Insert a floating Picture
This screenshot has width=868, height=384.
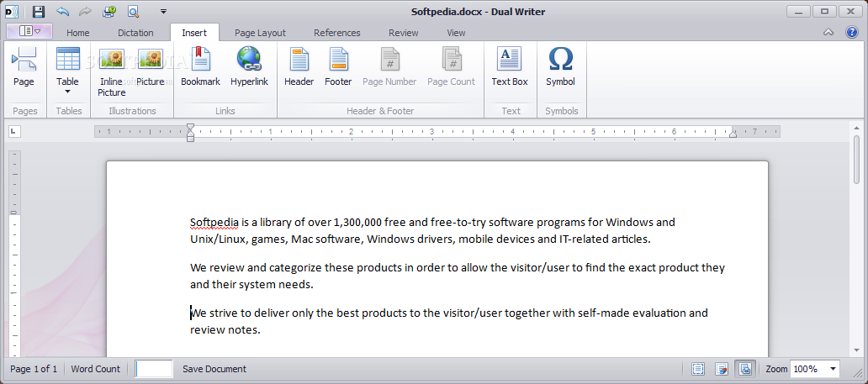[151, 67]
